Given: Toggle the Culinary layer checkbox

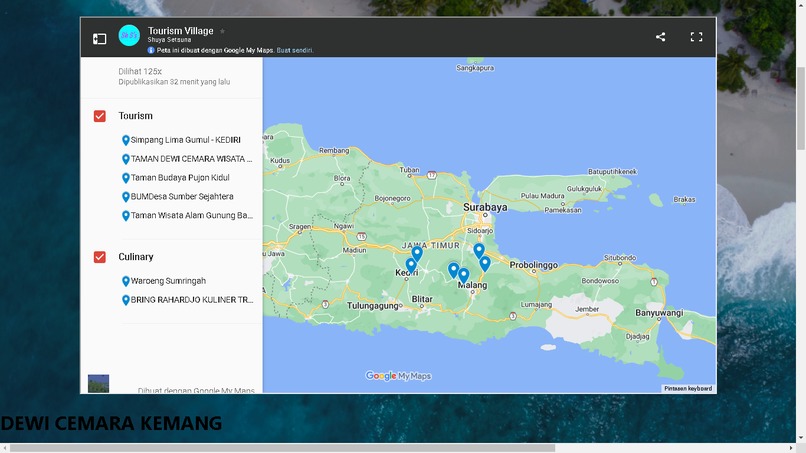Looking at the screenshot, I should coord(100,257).
